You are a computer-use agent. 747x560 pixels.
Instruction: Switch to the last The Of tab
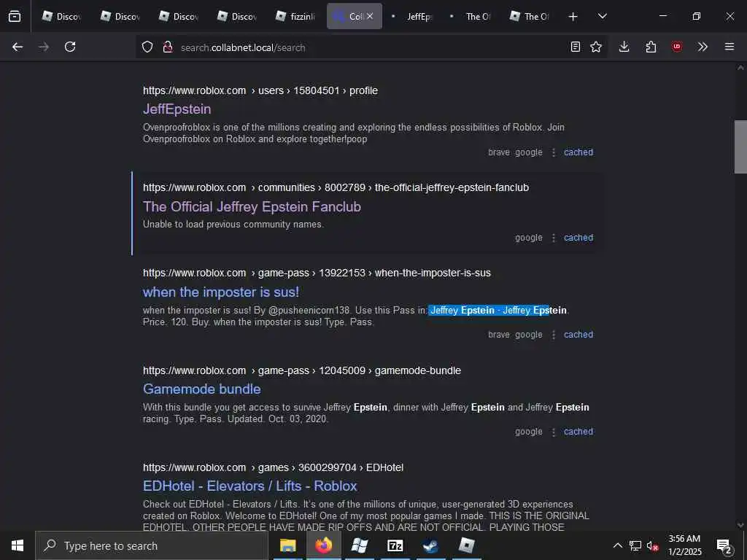click(x=530, y=16)
